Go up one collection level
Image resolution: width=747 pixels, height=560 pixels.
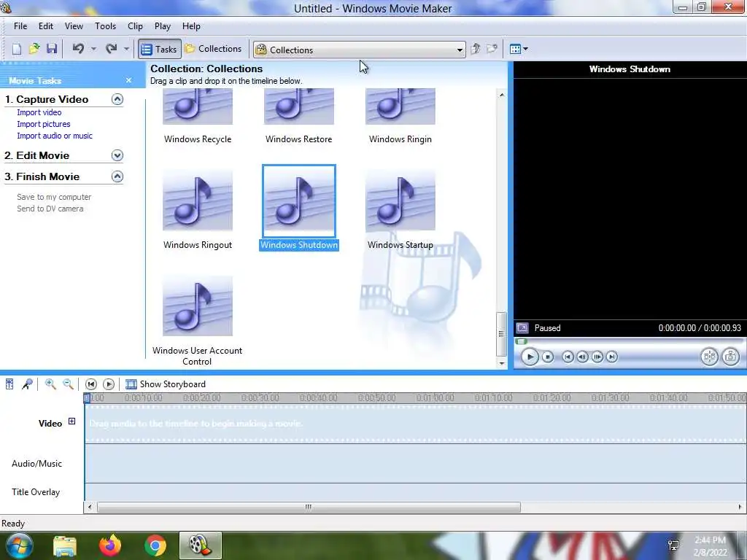[475, 49]
